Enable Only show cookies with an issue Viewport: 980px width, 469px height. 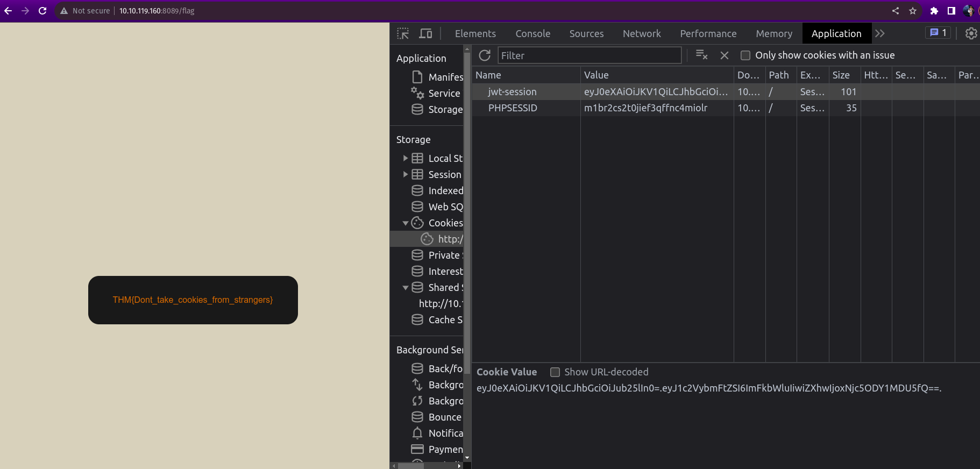[745, 55]
